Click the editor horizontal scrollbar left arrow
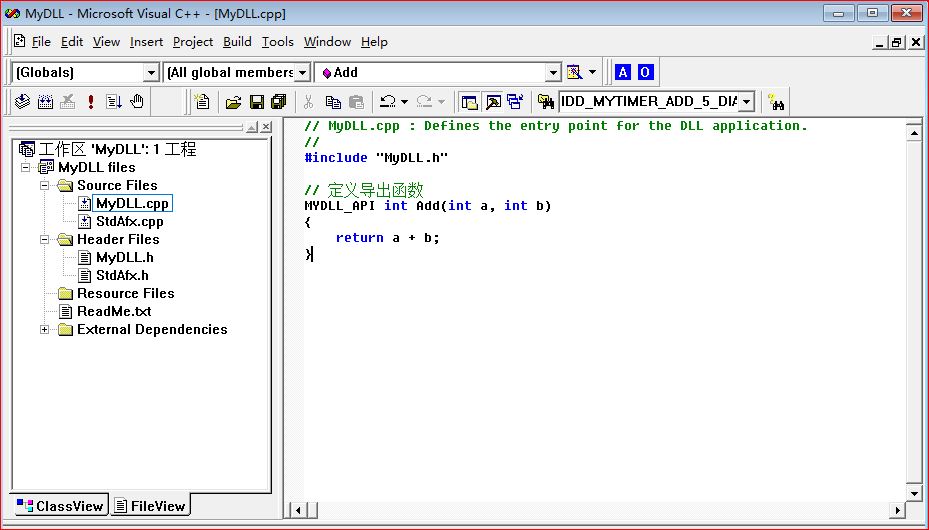The image size is (929, 530). click(298, 509)
